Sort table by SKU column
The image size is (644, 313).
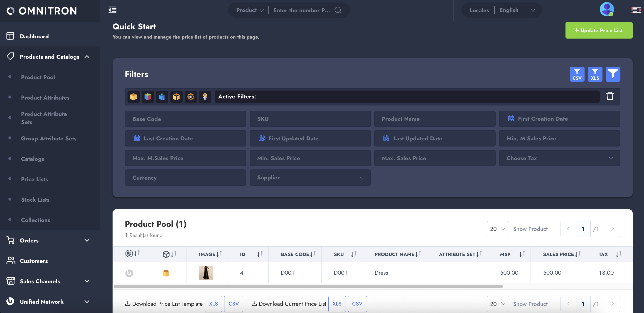point(353,254)
